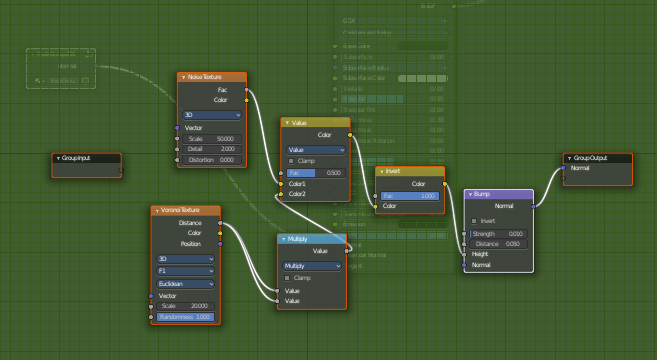This screenshot has height=360, width=657.
Task: Select the Invert node header
Action: (410, 171)
